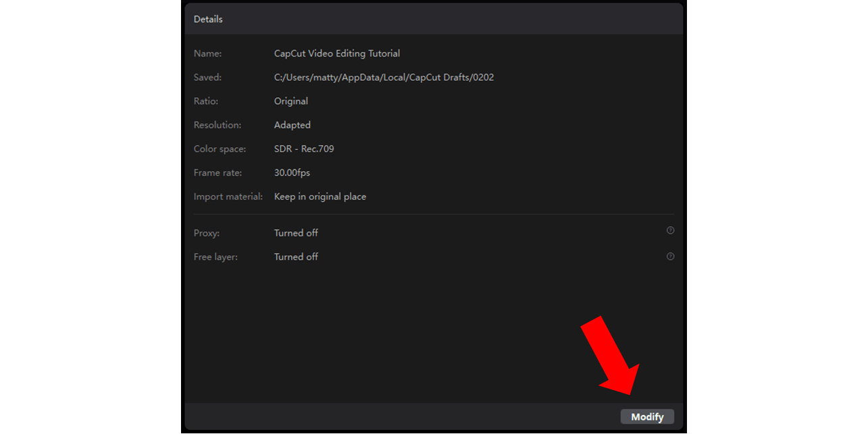Click 'Keep in original place' value
This screenshot has height=434, width=868.
coord(320,197)
